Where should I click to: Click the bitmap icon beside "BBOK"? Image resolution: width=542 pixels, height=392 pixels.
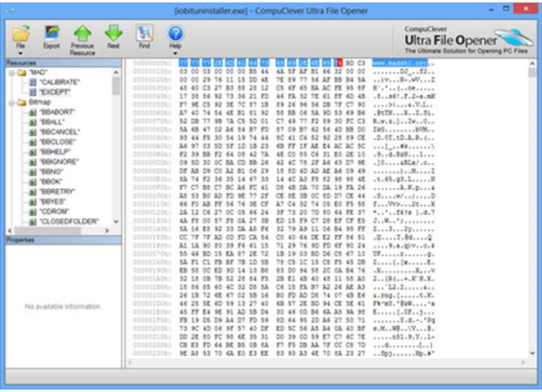tap(33, 182)
